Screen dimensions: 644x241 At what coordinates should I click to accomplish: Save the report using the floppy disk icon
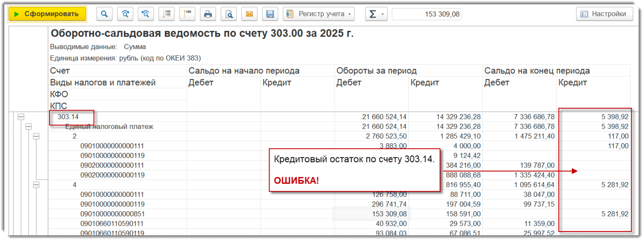coord(270,14)
